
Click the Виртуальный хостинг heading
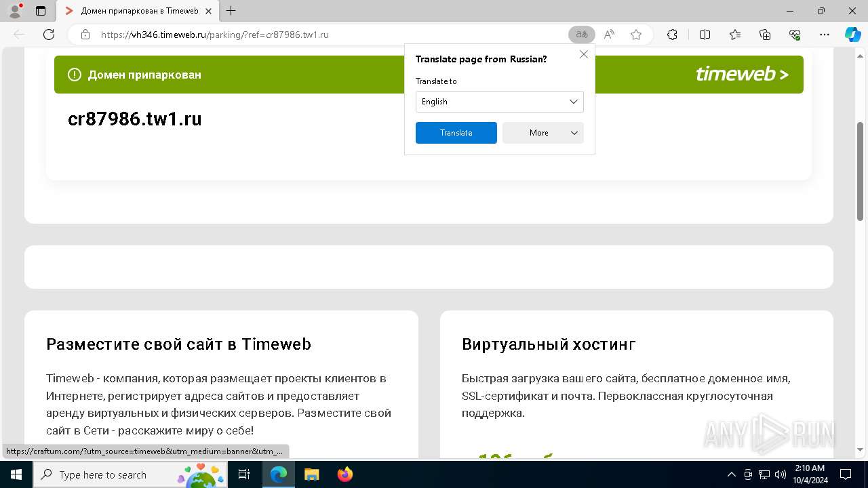[x=549, y=344]
